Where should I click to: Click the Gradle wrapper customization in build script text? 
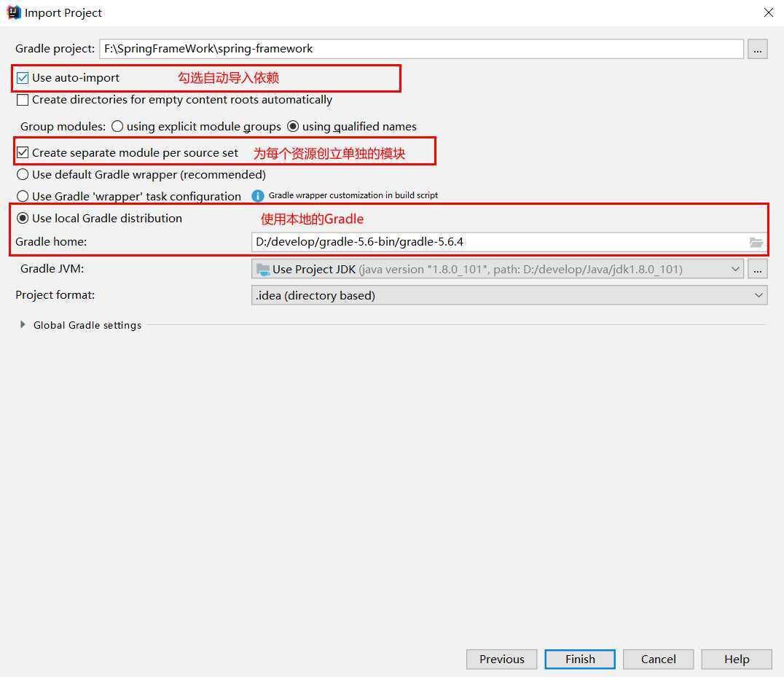[353, 195]
